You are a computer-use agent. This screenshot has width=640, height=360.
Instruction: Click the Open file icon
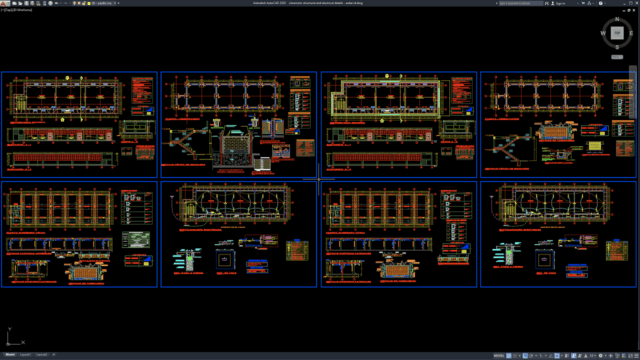pyautogui.click(x=20, y=3)
